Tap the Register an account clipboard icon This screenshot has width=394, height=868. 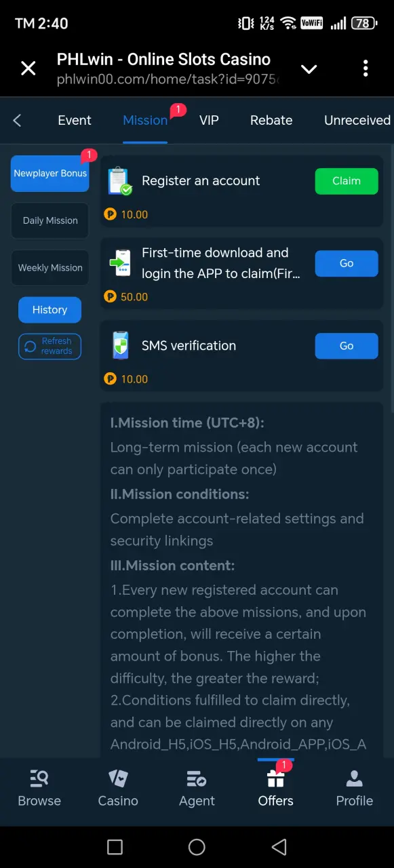(x=119, y=181)
